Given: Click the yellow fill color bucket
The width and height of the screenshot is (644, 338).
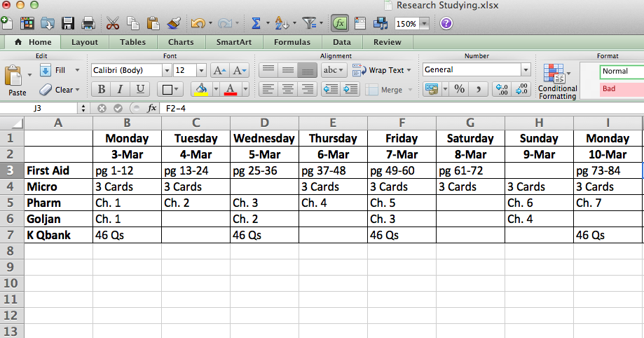Looking at the screenshot, I should pyautogui.click(x=201, y=89).
